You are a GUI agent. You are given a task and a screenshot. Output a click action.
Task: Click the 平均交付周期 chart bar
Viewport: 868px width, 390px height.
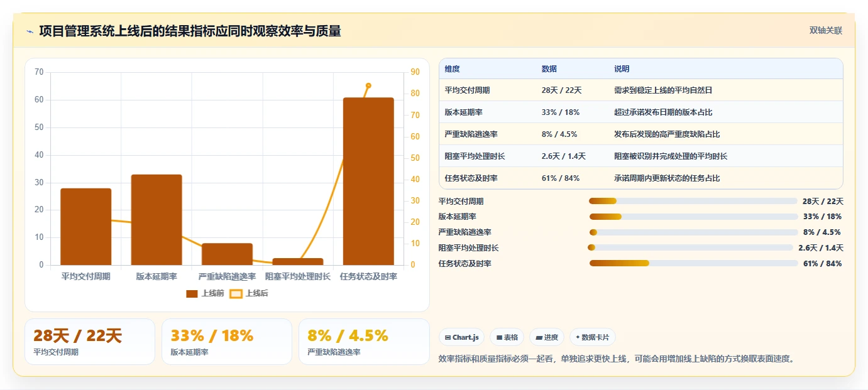tap(85, 227)
